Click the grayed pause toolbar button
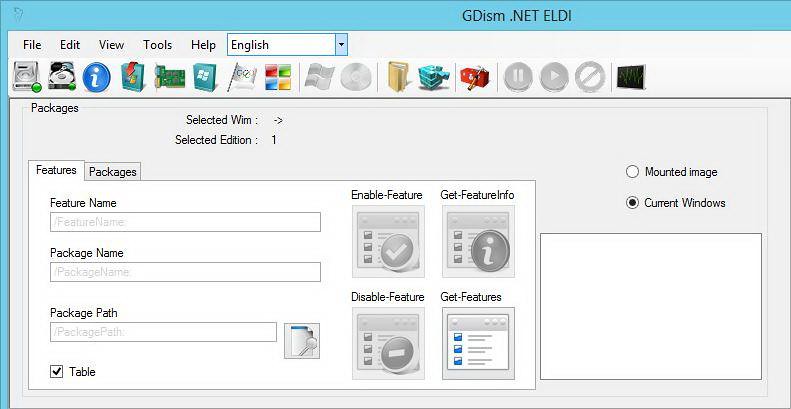Screen dimensions: 791x409 518,78
